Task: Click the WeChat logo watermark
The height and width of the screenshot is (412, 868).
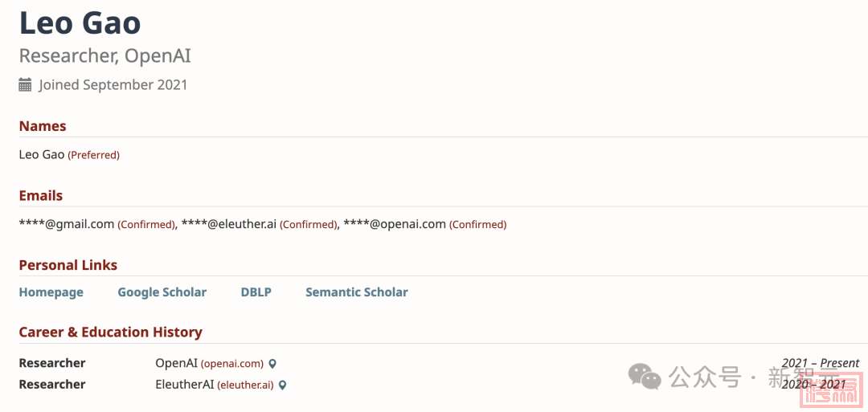Action: (x=645, y=376)
